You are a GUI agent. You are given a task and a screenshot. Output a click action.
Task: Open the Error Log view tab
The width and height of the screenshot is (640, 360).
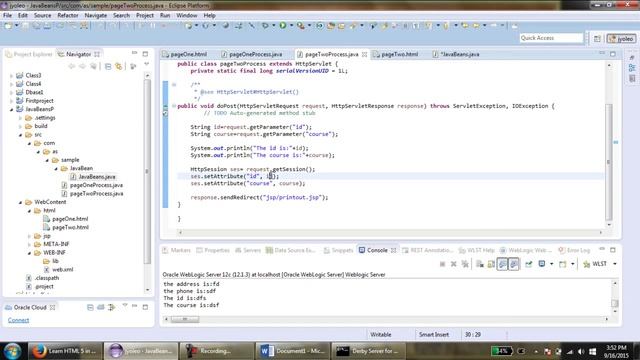click(574, 250)
